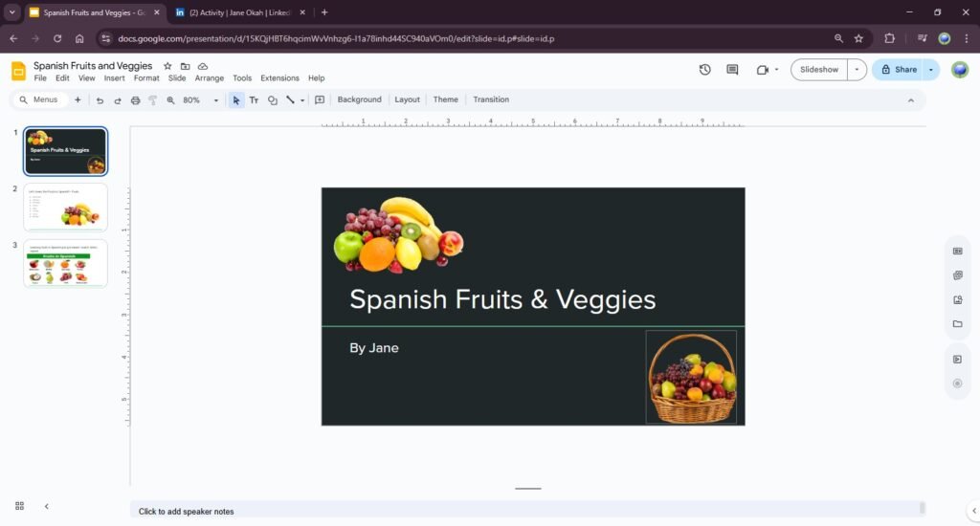The height and width of the screenshot is (526, 980).
Task: Open the 80% zoom level dropdown
Action: click(x=198, y=100)
